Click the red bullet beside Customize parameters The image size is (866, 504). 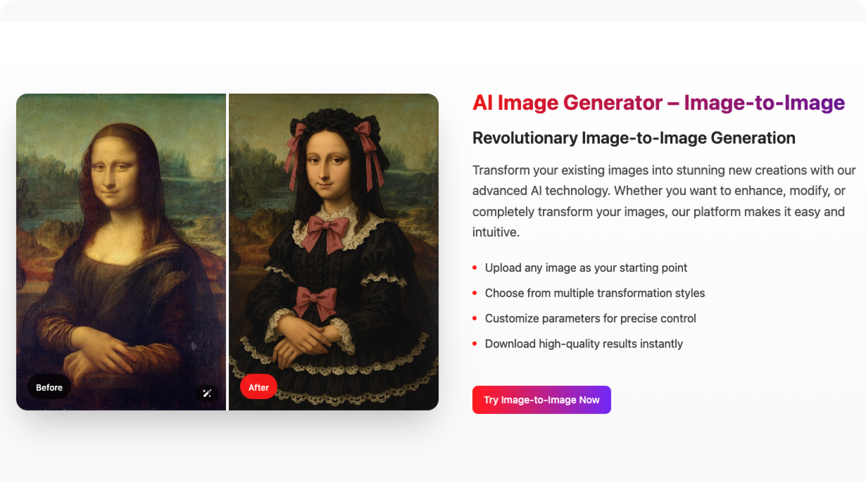pos(475,319)
